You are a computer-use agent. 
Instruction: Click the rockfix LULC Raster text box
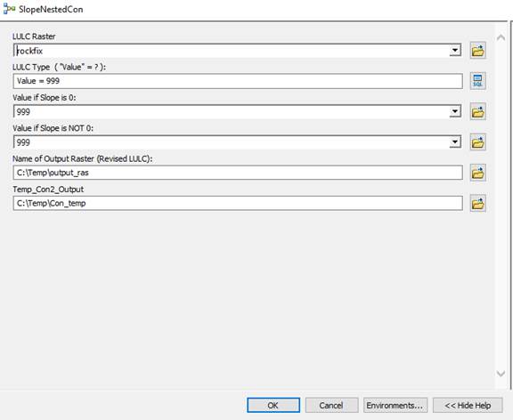[x=232, y=51]
